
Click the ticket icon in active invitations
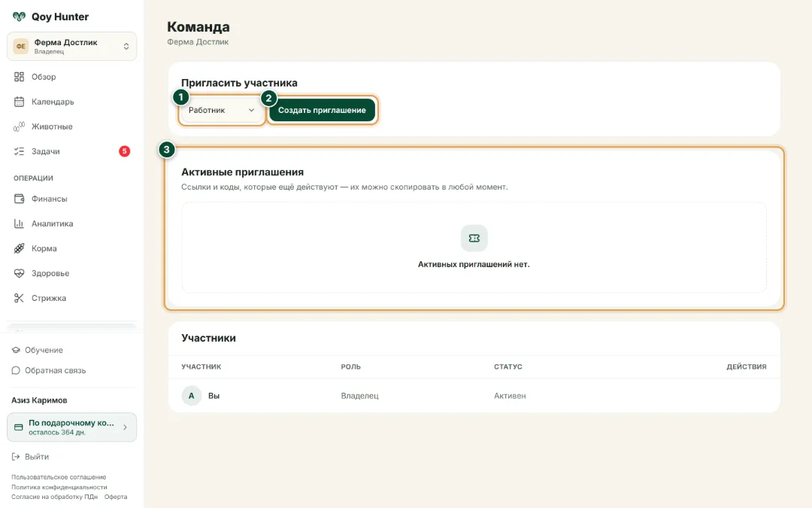(x=474, y=238)
